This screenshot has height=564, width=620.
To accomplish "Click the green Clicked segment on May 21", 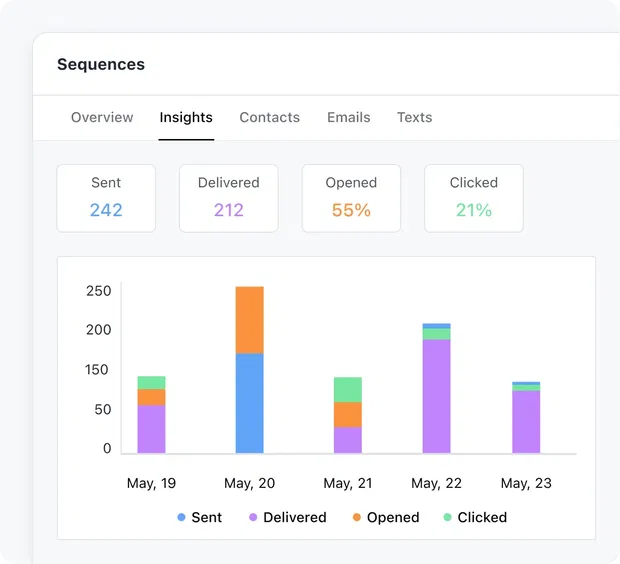I will pos(348,389).
